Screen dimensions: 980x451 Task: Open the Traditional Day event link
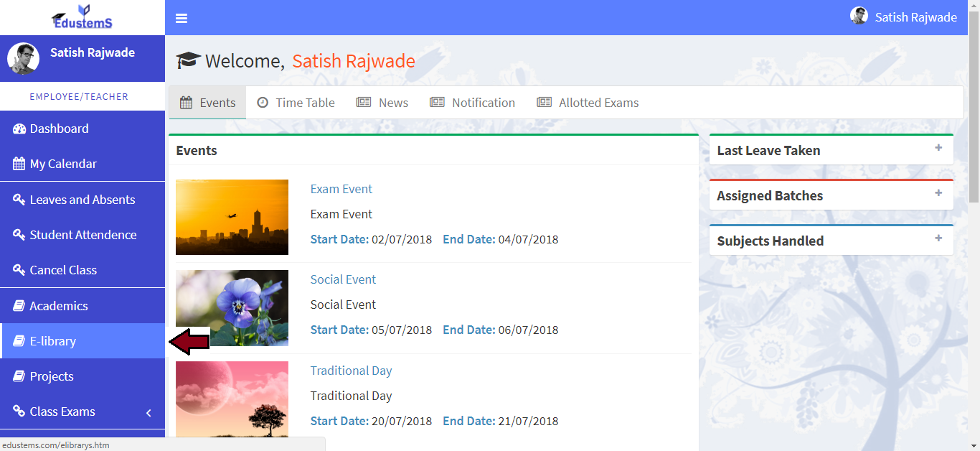point(351,371)
